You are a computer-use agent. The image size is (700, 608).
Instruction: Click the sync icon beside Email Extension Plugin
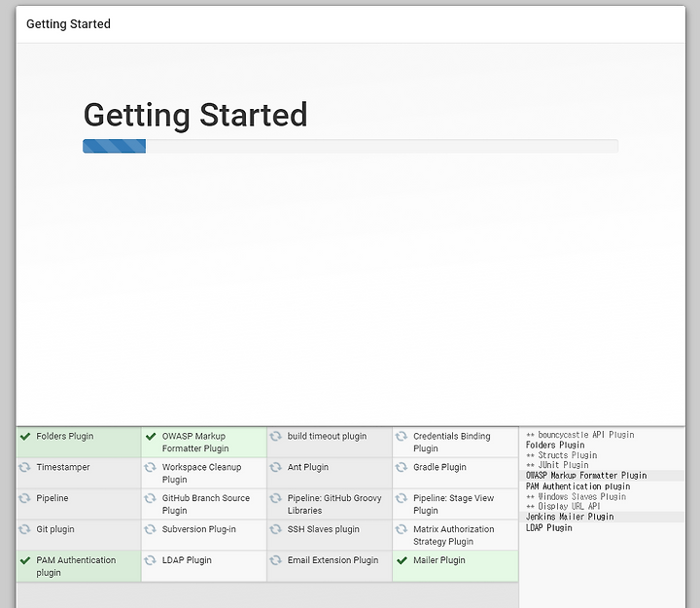[x=276, y=560]
